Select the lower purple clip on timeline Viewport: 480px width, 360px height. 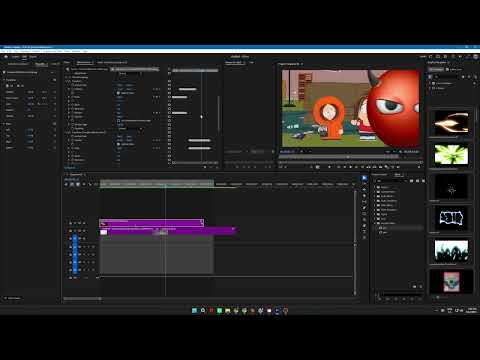tap(168, 231)
